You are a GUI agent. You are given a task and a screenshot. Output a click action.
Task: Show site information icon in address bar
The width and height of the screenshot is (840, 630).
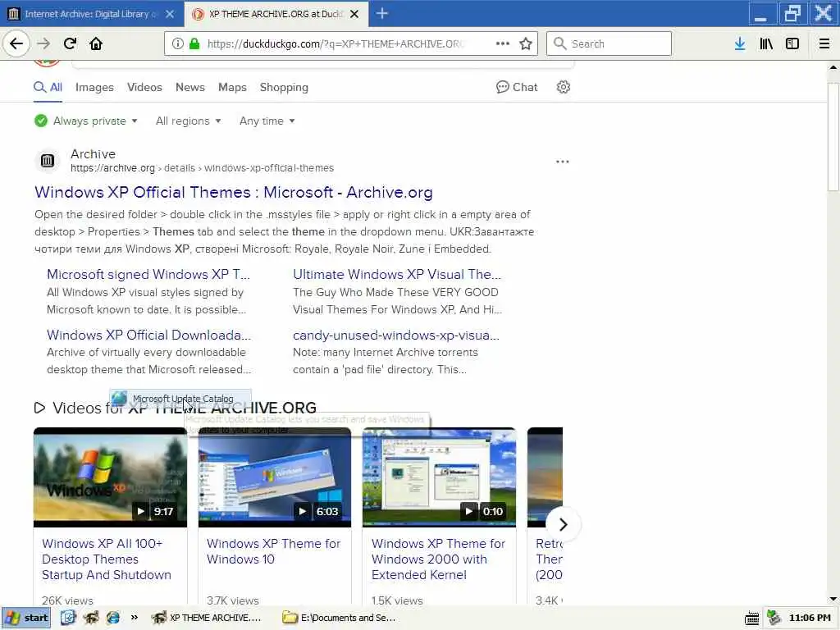point(178,43)
